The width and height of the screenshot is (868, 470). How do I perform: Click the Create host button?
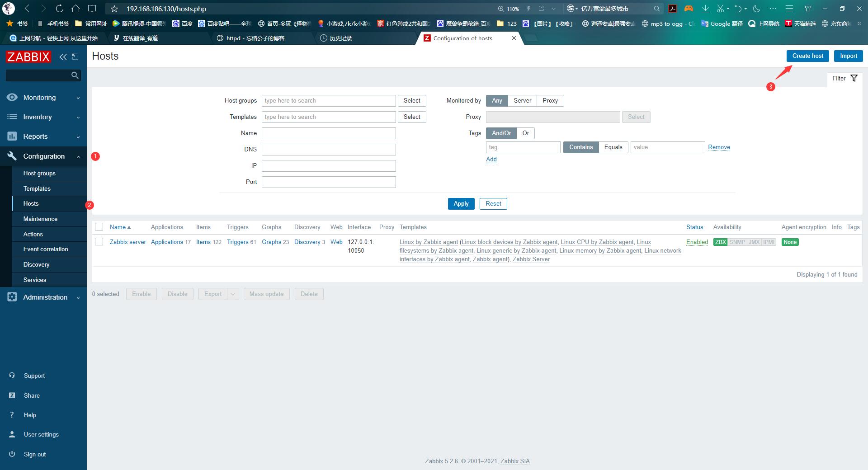808,56
